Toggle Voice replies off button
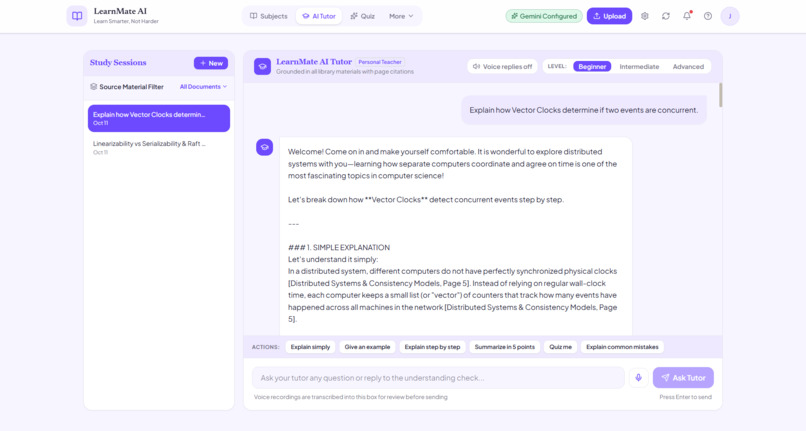806x431 pixels. tap(502, 66)
